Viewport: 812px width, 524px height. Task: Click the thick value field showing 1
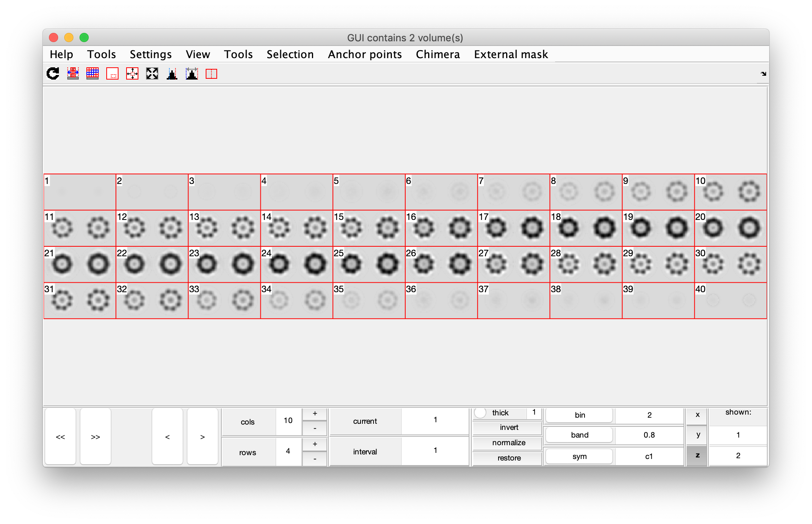534,413
